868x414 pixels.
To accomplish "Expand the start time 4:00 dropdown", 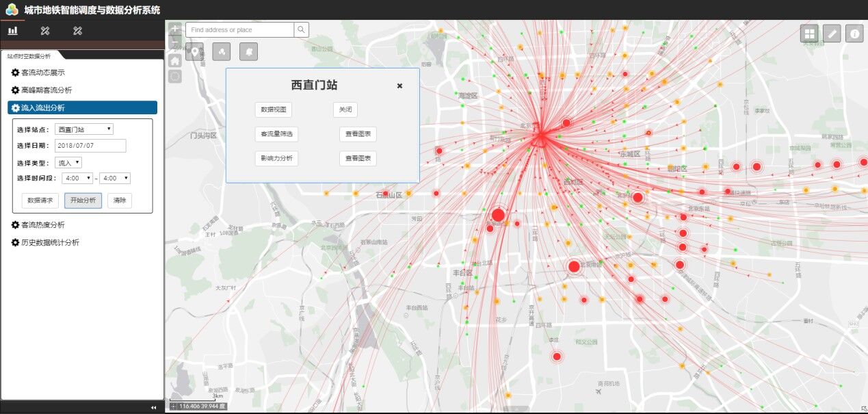I will coord(77,179).
